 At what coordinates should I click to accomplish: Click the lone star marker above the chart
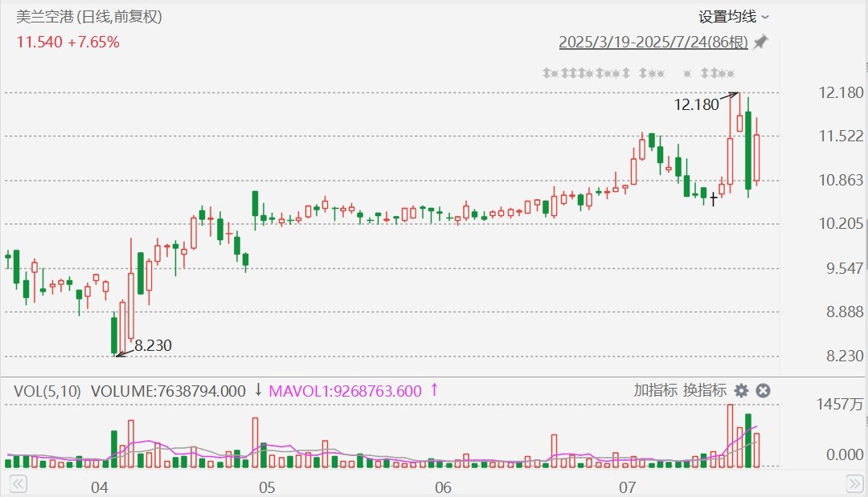pos(687,73)
